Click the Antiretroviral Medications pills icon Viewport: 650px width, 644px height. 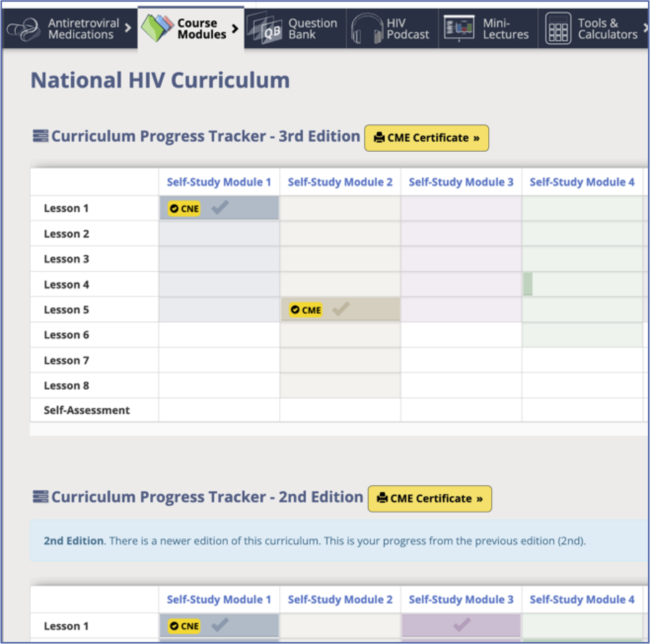tap(23, 29)
